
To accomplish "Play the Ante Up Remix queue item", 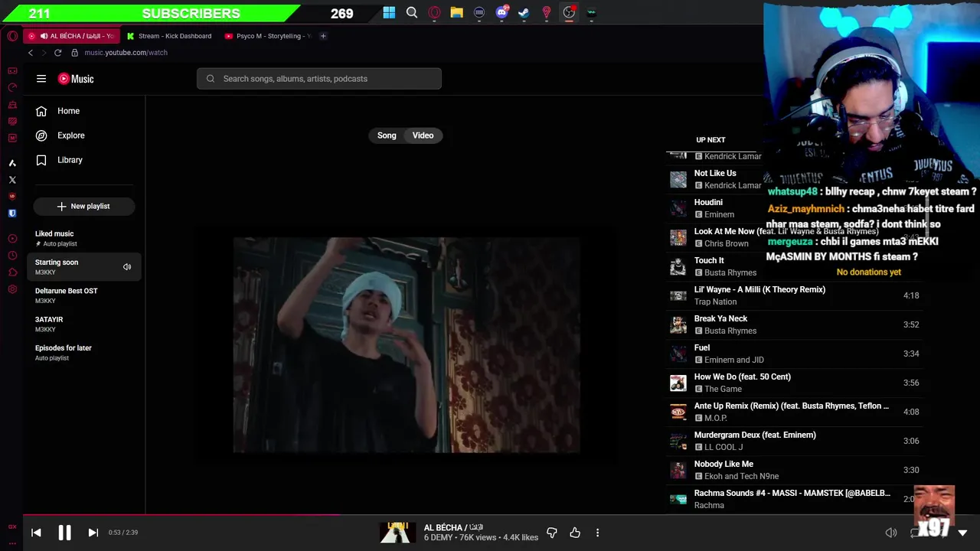I will [x=795, y=412].
